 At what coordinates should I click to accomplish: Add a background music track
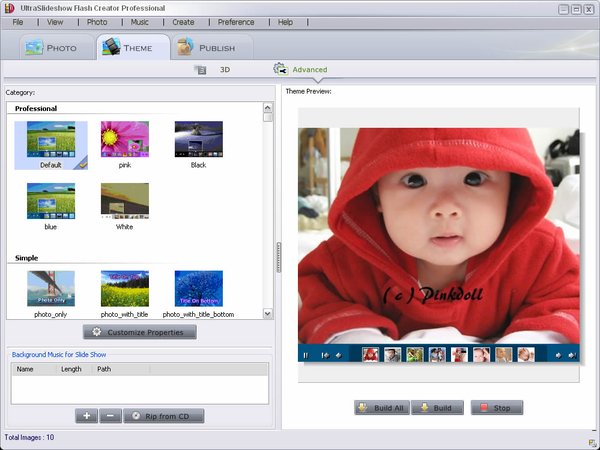[x=86, y=416]
